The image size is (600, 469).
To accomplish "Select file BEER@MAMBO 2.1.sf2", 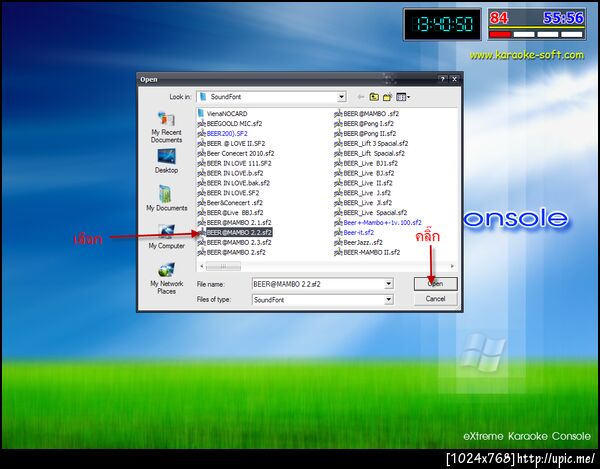I will pyautogui.click(x=235, y=223).
